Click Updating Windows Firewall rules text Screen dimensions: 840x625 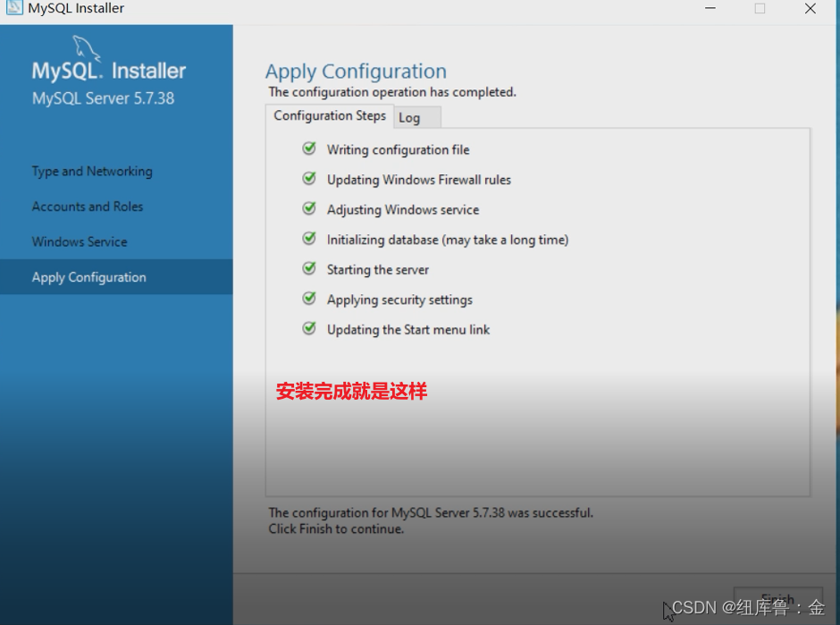click(x=419, y=180)
